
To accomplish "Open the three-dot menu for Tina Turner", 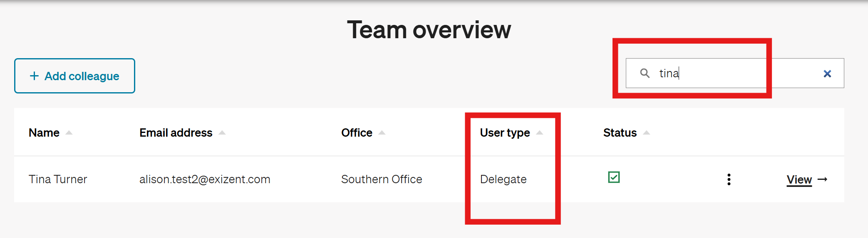I will [x=729, y=179].
